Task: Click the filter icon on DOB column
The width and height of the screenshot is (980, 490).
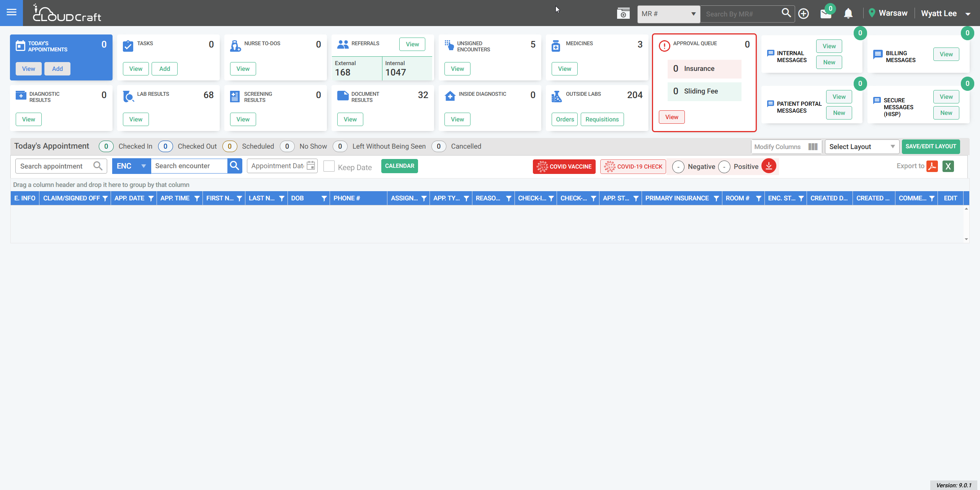Action: click(324, 198)
